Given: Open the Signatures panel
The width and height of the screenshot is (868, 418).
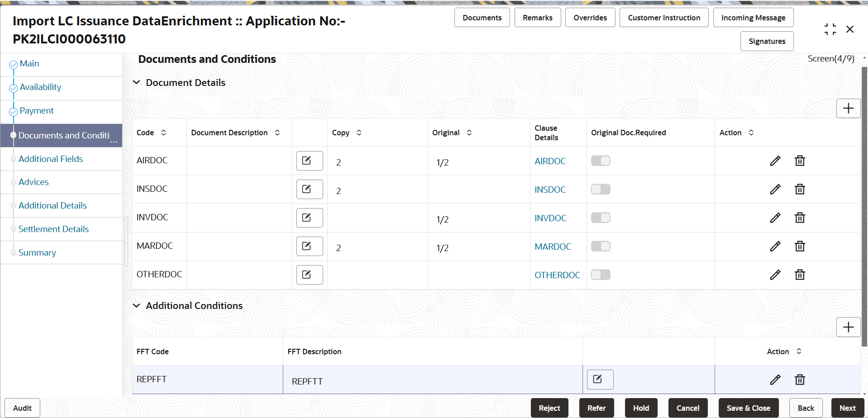Looking at the screenshot, I should click(x=767, y=41).
